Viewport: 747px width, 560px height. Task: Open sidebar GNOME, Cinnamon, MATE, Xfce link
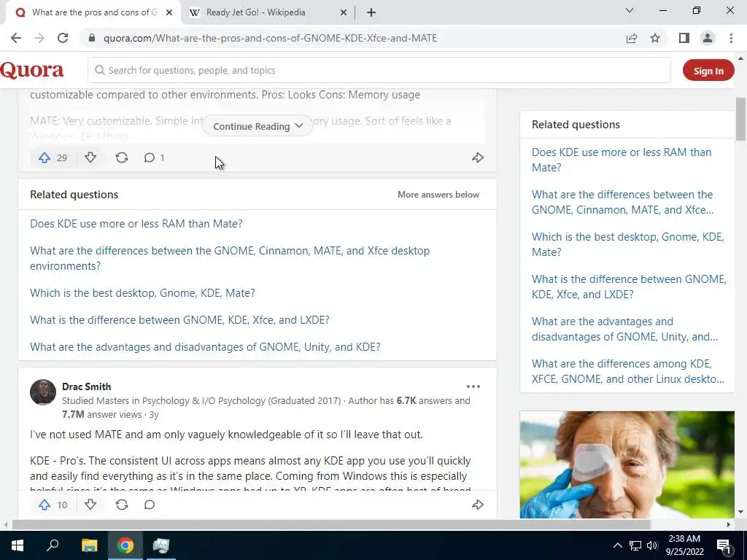(x=623, y=202)
